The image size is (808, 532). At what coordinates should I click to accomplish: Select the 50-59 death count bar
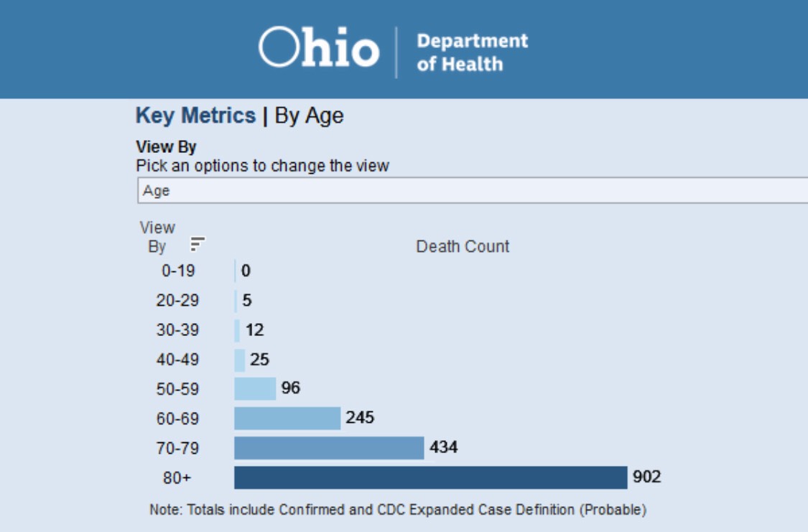pos(255,389)
